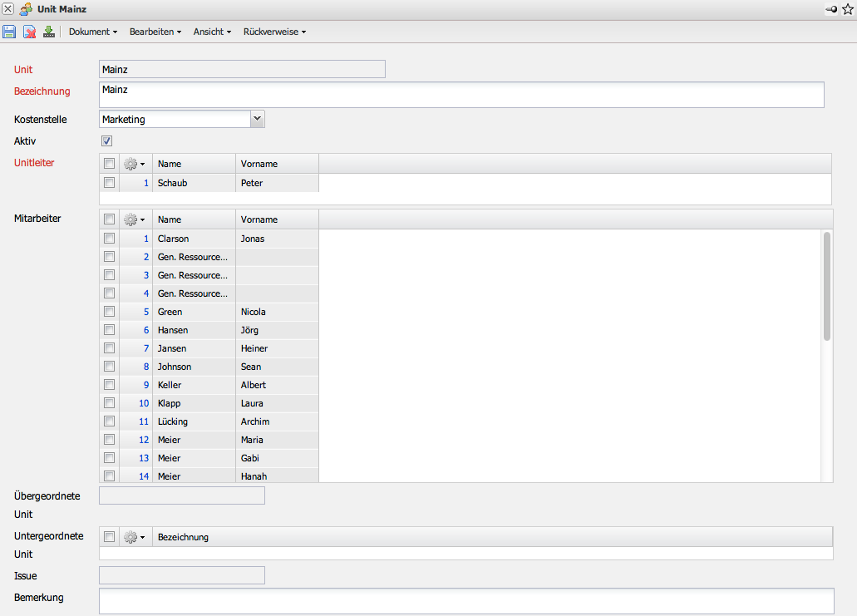Open the Ansicht menu

(212, 32)
